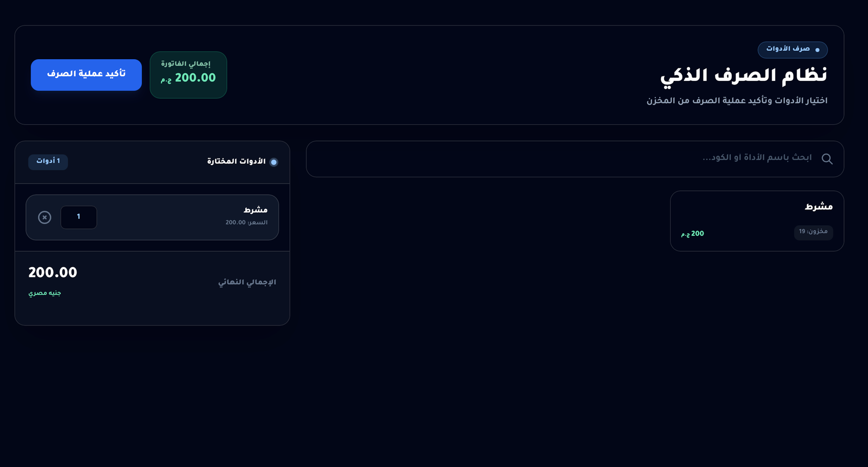Click the search magnifier icon
This screenshot has height=467, width=868.
pos(827,159)
